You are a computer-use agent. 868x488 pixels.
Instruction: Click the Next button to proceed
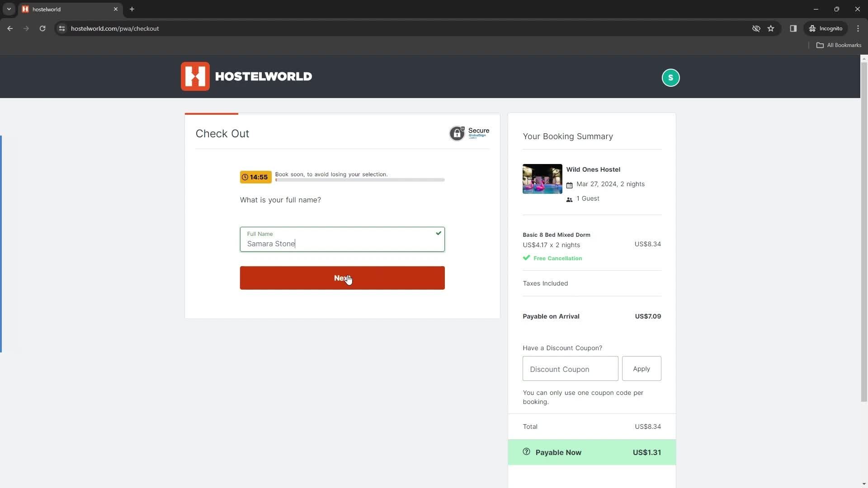(342, 278)
